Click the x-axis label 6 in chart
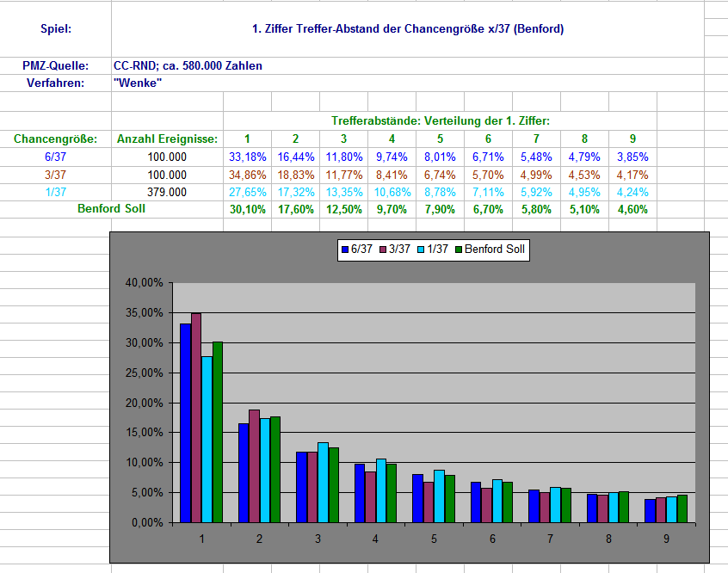This screenshot has width=728, height=573. (492, 539)
